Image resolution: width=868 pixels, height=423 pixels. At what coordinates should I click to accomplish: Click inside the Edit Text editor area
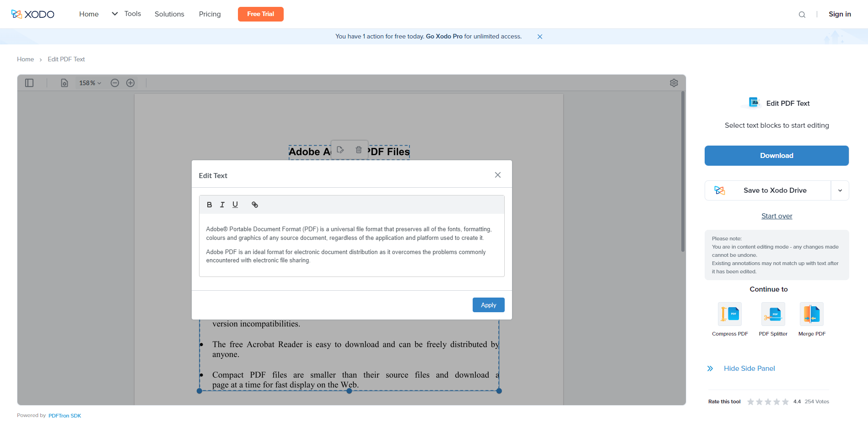click(x=352, y=245)
